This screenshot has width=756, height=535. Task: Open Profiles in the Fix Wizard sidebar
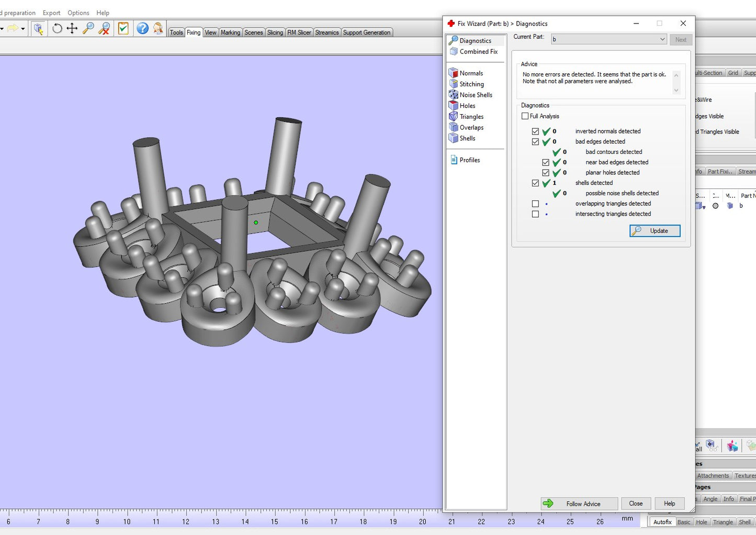click(x=469, y=160)
